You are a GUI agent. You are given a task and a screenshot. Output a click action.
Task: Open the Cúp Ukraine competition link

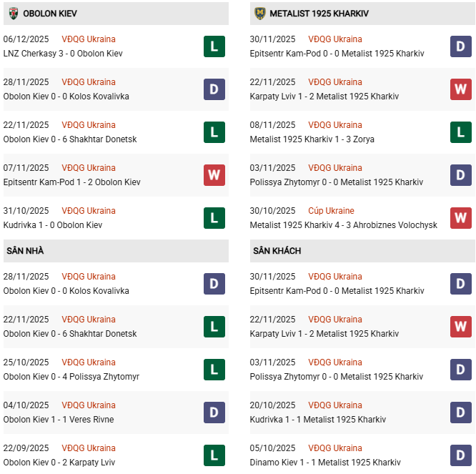coord(331,211)
